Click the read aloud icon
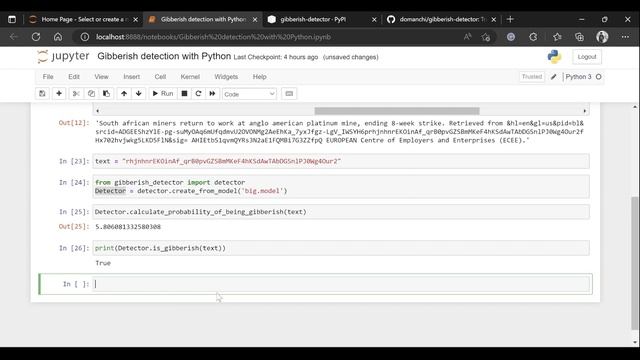 (467, 37)
